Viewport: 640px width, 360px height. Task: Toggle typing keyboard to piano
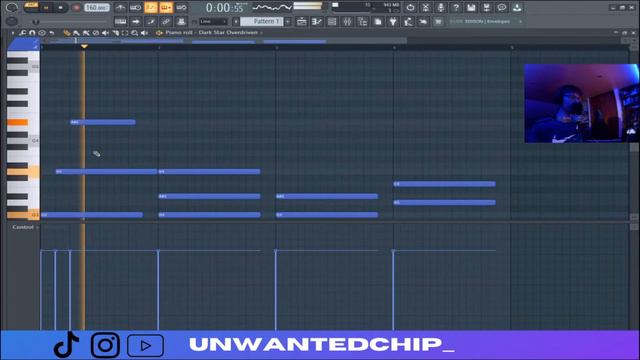point(120,22)
